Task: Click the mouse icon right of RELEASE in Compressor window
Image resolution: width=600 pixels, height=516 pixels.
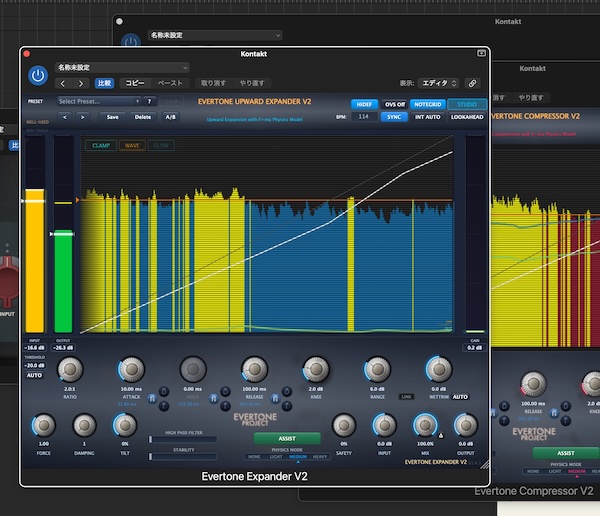Action: point(566,406)
